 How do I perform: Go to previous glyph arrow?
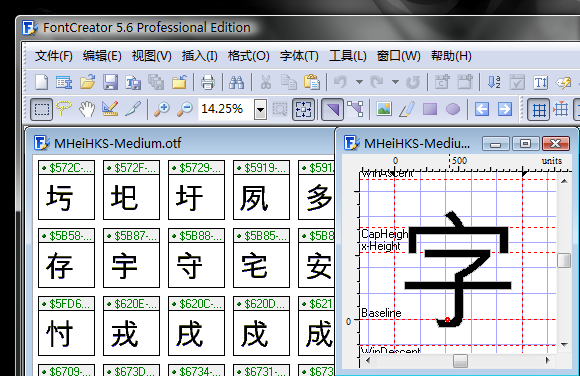click(482, 109)
